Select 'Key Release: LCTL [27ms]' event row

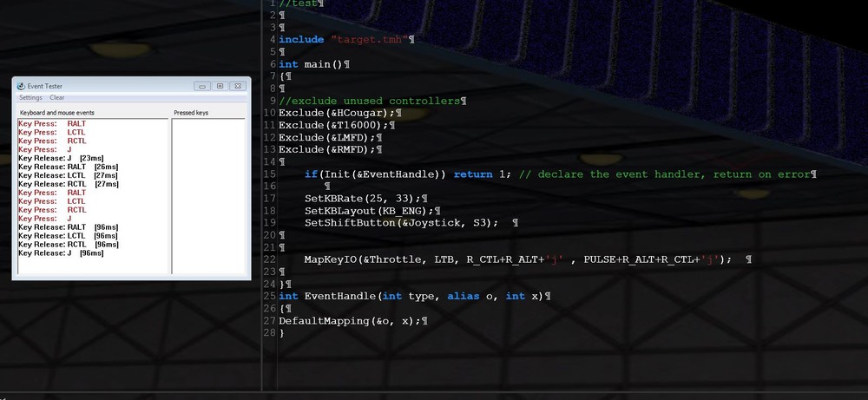(68, 175)
